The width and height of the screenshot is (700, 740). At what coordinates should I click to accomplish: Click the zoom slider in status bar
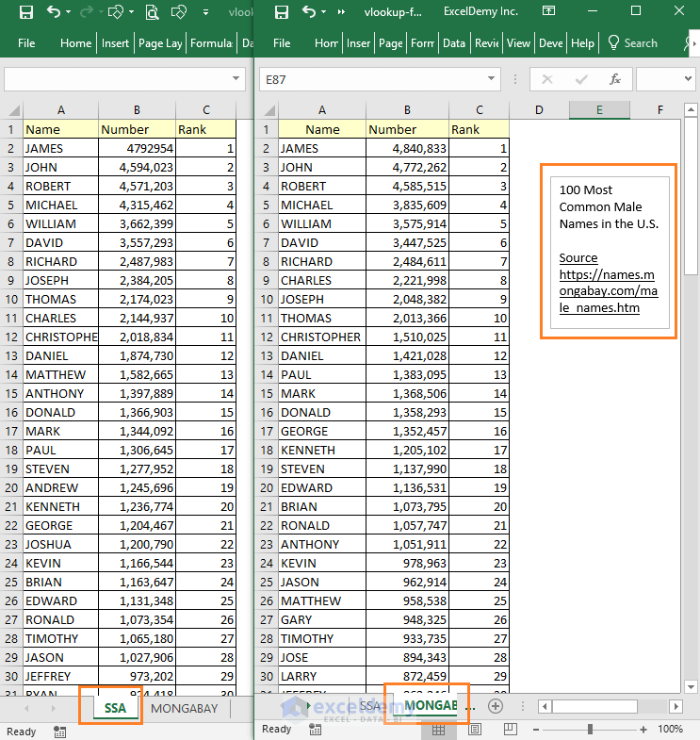[x=590, y=729]
